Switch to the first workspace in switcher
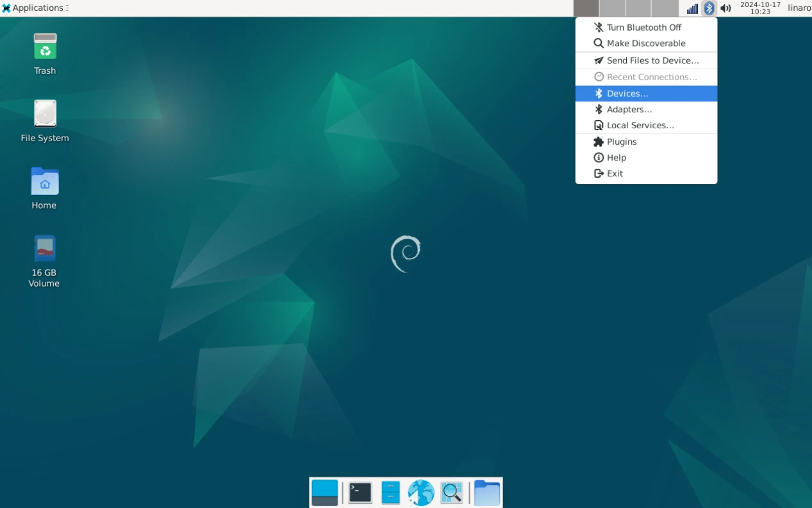 coord(586,8)
